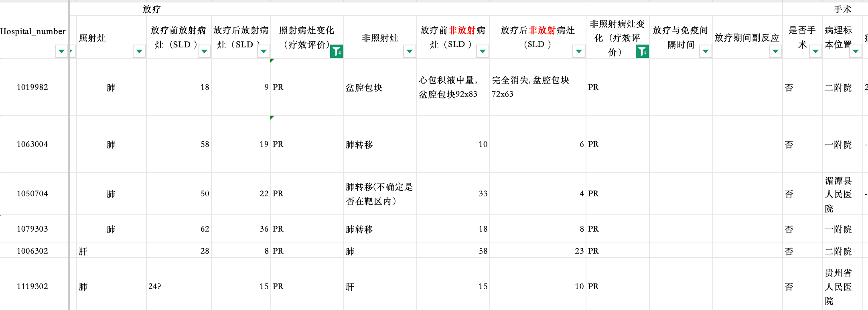This screenshot has height=310, width=868.
Task: Click the cell 心包积液中量, 盆腔包块92x83
Action: click(x=452, y=87)
